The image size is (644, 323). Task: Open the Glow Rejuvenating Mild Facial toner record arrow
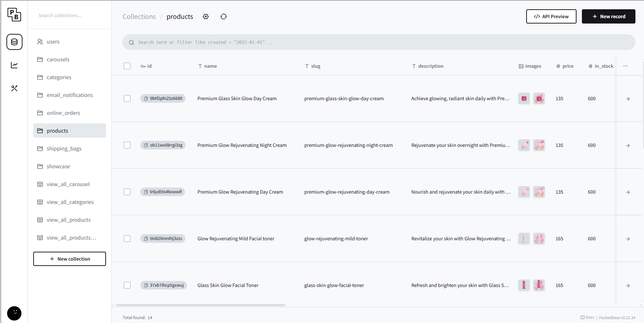pyautogui.click(x=628, y=239)
